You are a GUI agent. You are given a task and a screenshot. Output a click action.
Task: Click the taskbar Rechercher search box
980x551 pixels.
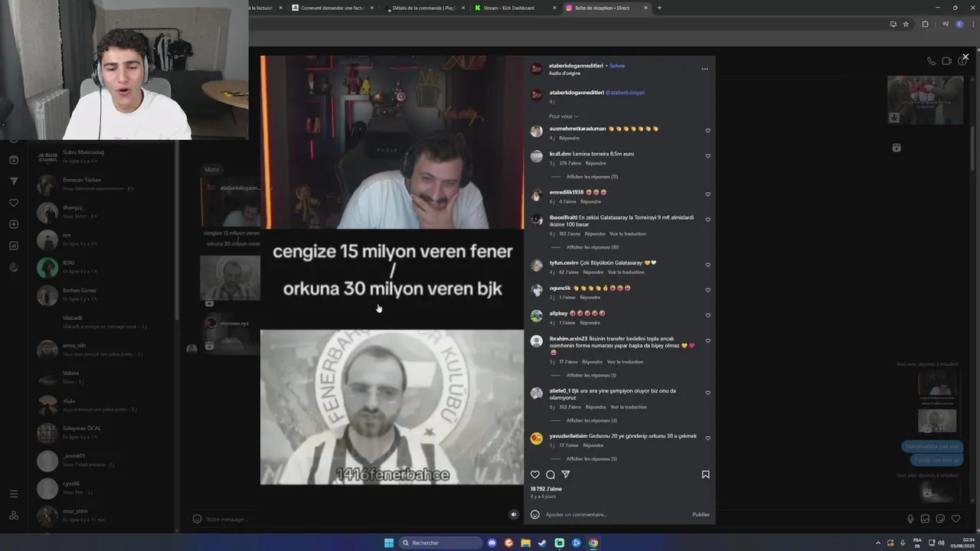[440, 543]
